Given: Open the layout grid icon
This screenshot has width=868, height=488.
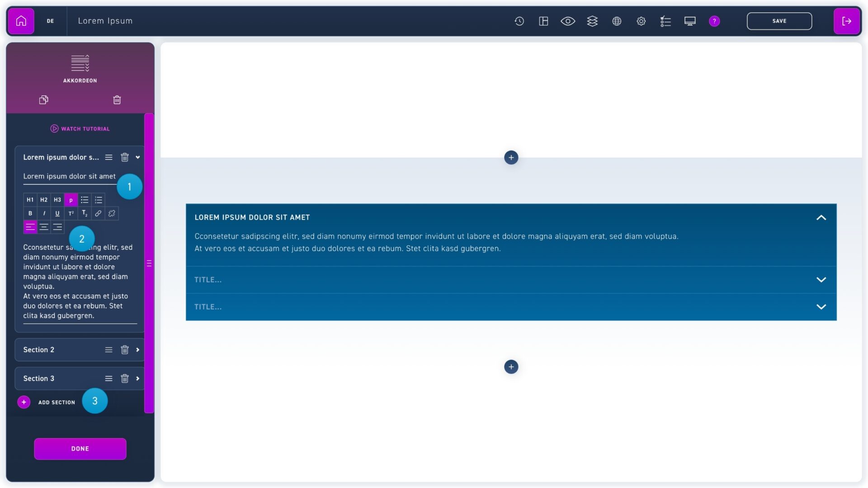Looking at the screenshot, I should [543, 21].
